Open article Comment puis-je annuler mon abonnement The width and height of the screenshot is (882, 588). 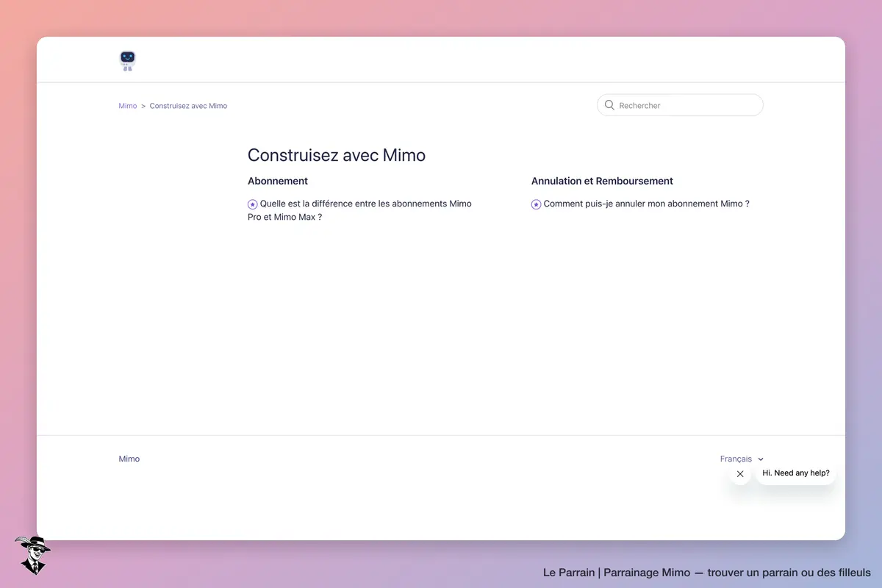[x=646, y=204]
